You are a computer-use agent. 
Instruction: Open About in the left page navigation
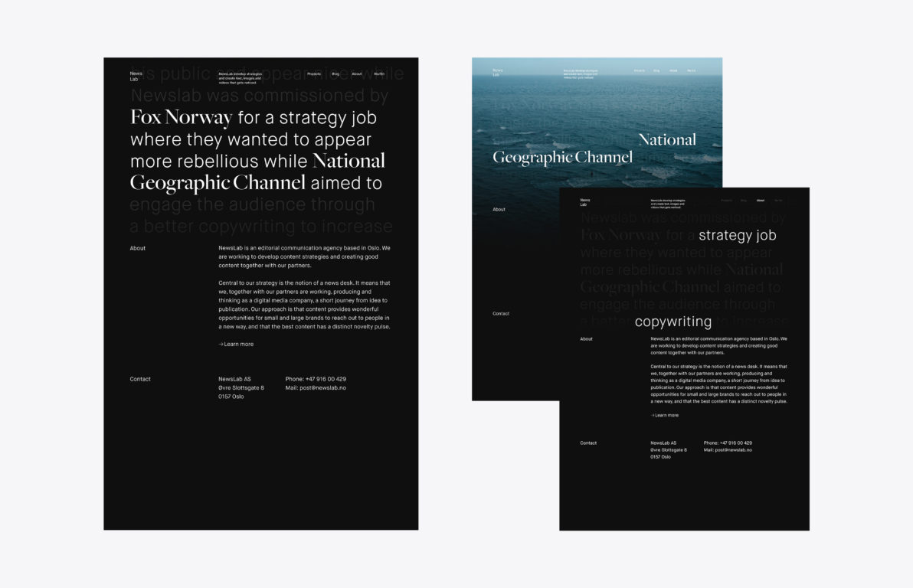click(357, 74)
